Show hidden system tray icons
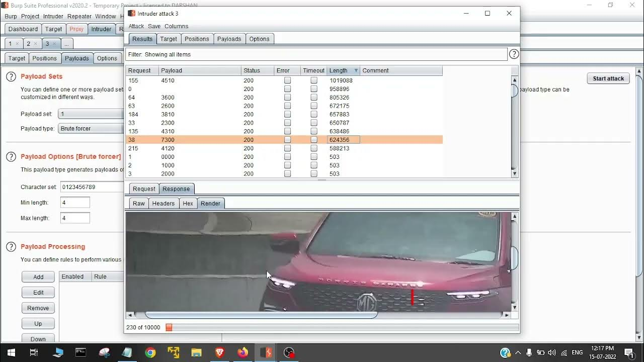This screenshot has width=644, height=362. (x=518, y=352)
